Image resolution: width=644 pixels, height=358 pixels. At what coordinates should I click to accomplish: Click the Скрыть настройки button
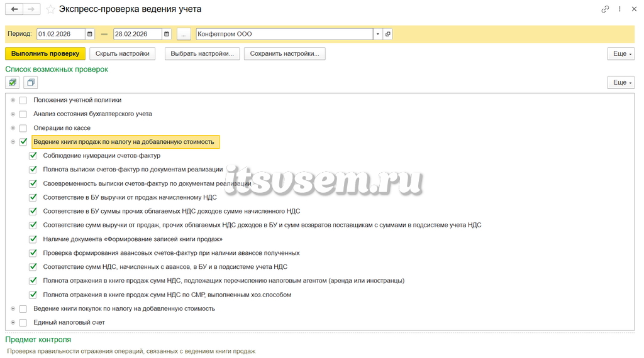[x=123, y=54]
